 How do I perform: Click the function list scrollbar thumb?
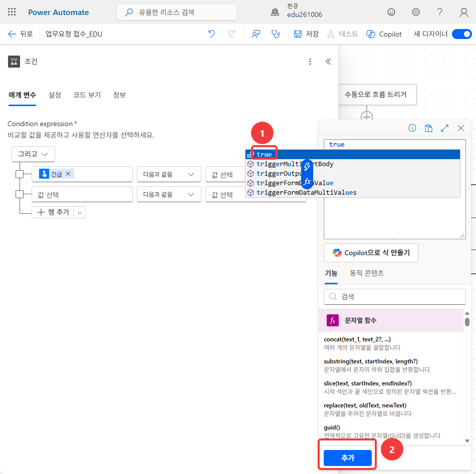(x=467, y=322)
